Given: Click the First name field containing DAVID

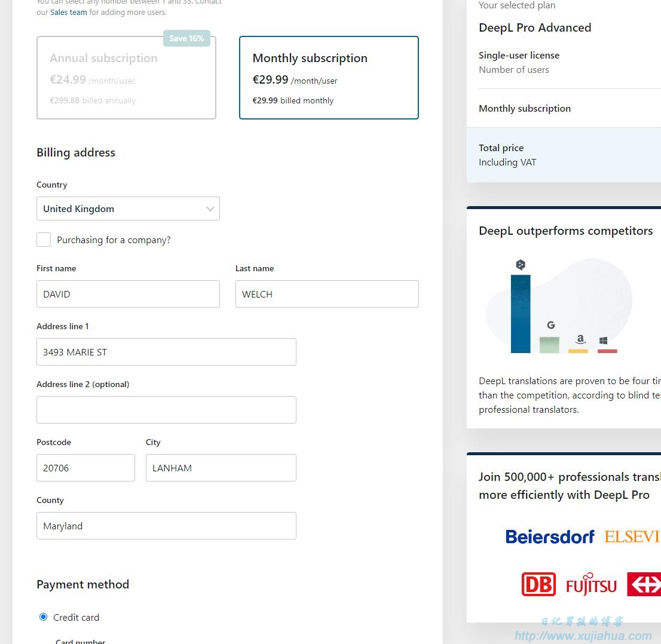Looking at the screenshot, I should click(128, 294).
